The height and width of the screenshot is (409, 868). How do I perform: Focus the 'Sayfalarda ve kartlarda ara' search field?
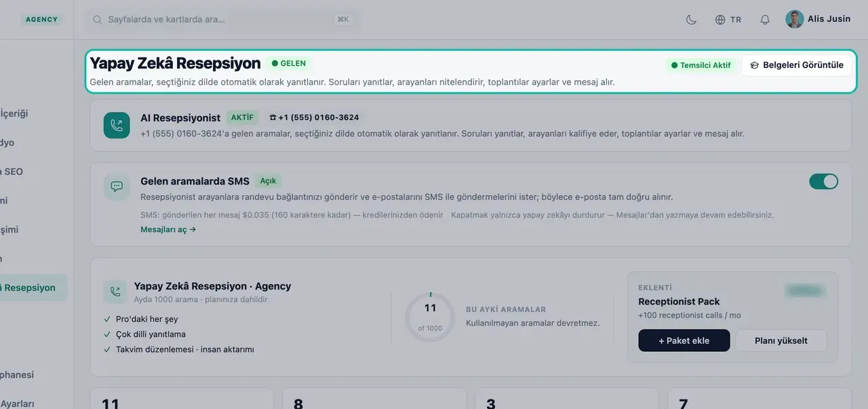222,20
